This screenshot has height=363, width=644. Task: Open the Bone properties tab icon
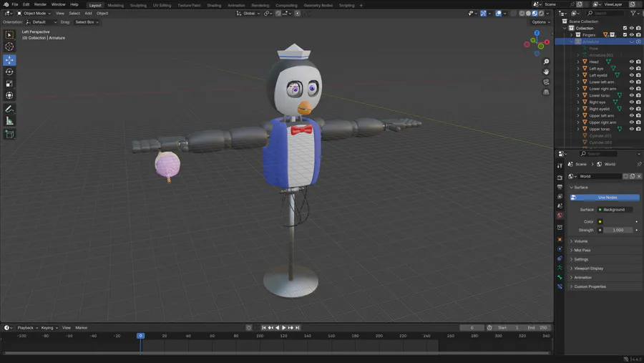560,277
